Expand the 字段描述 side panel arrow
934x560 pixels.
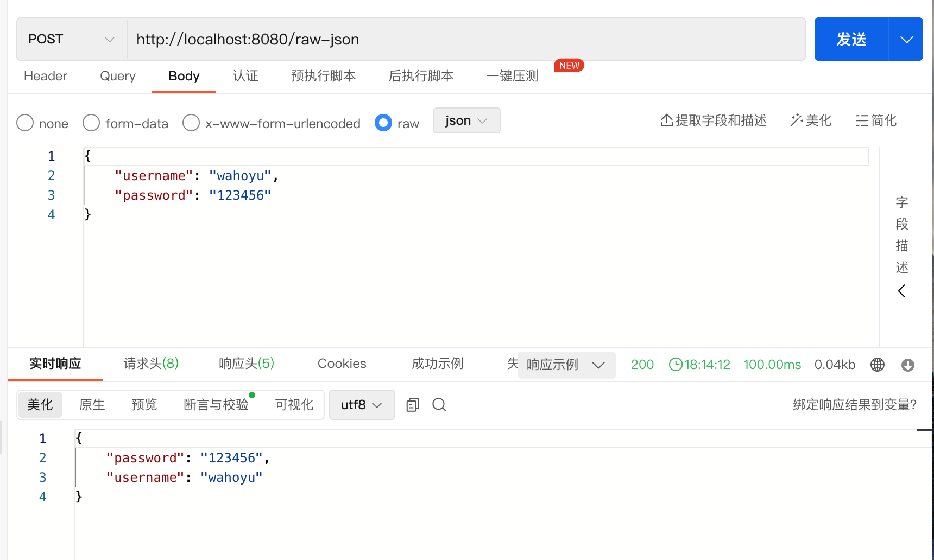click(x=902, y=291)
